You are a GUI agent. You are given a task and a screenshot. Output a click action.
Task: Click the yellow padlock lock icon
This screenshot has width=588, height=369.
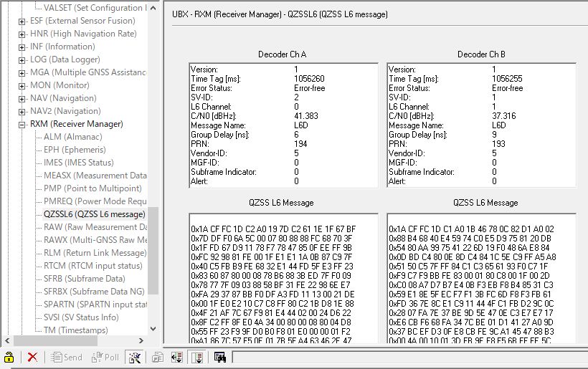click(9, 357)
